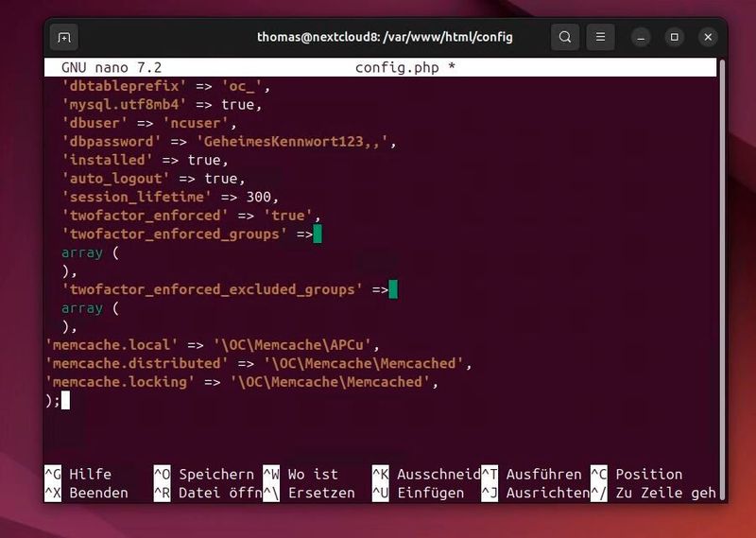
Task: Click the 'dbtableprefix' key
Action: [124, 86]
